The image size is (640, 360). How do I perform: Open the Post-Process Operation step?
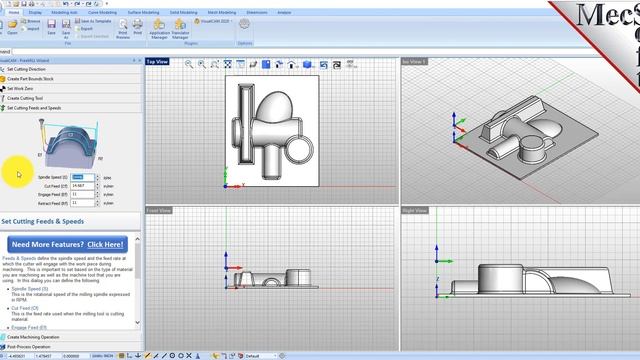pos(71,347)
